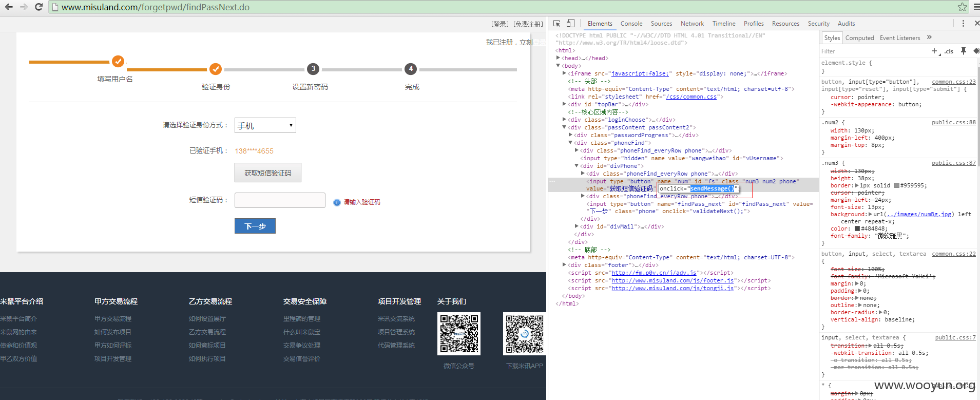The width and height of the screenshot is (980, 400).
Task: Click the info icon beside 请输入验证码
Action: pos(337,202)
